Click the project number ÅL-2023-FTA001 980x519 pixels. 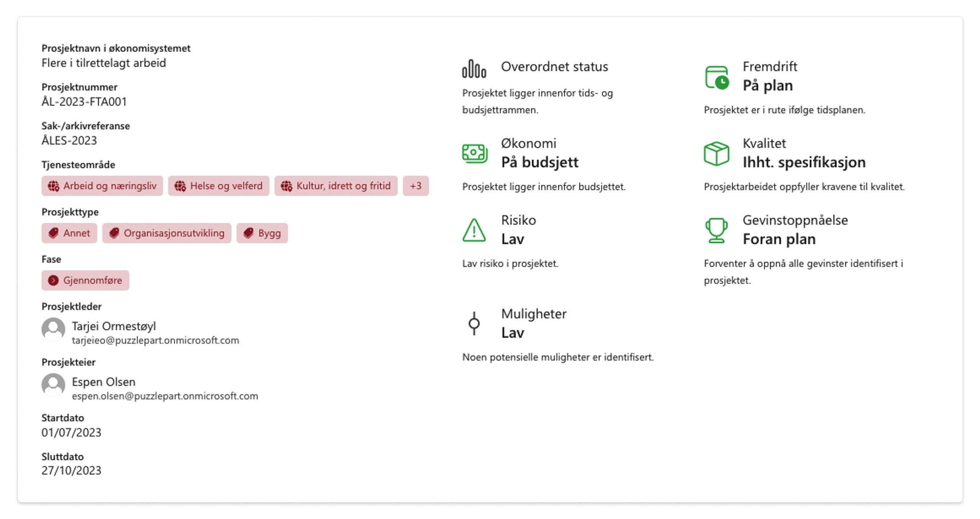click(x=84, y=102)
